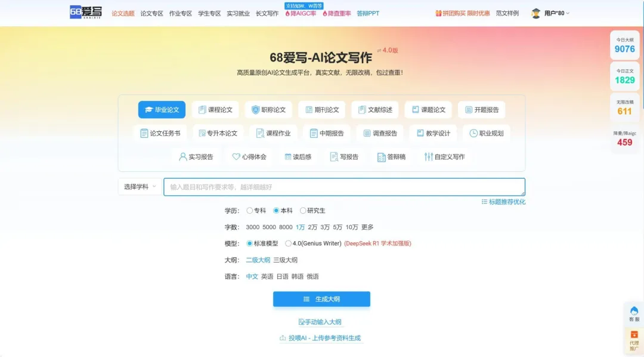Click the 生成大纲 button
This screenshot has width=644, height=357.
click(x=321, y=299)
